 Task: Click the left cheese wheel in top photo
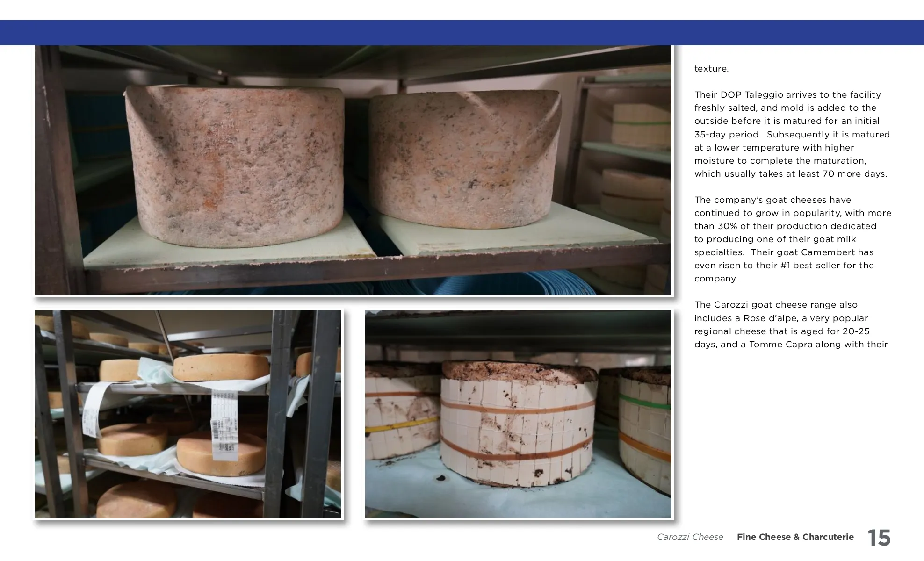tap(235, 166)
